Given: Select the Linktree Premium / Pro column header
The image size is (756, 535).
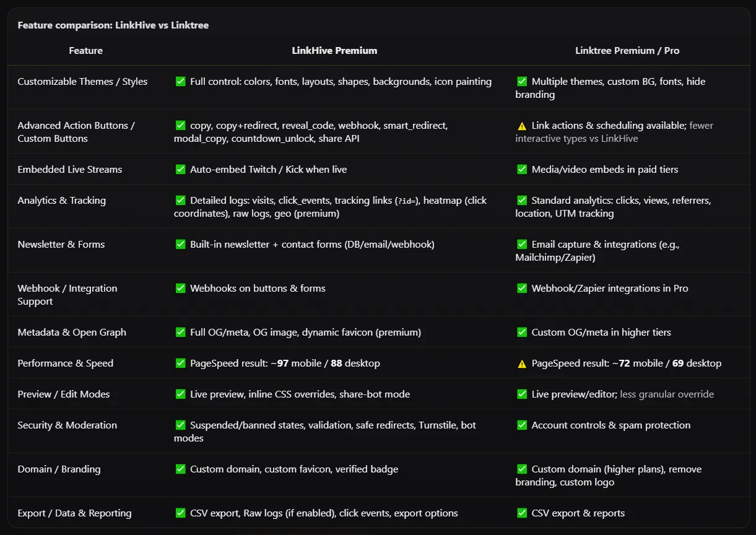Looking at the screenshot, I should coord(627,50).
